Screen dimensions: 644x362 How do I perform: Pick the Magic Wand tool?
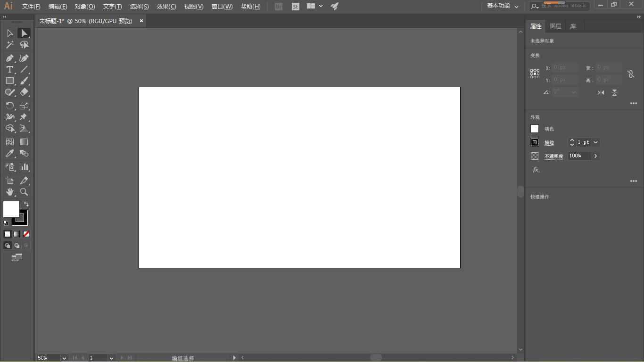coord(9,45)
